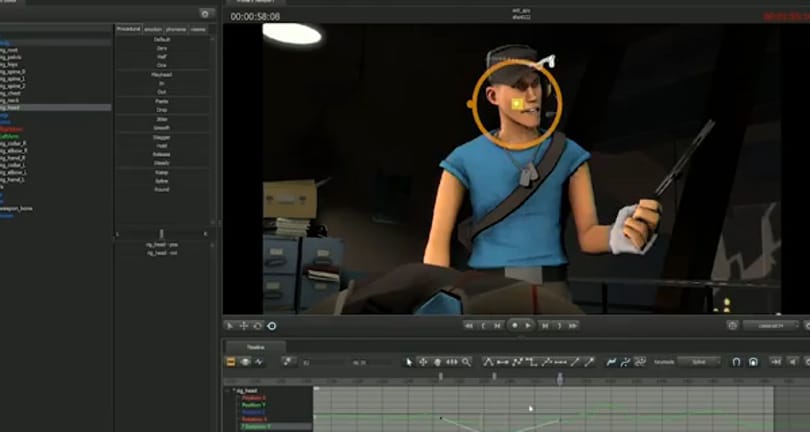Open the gear settings in animation set panel

coord(206,13)
